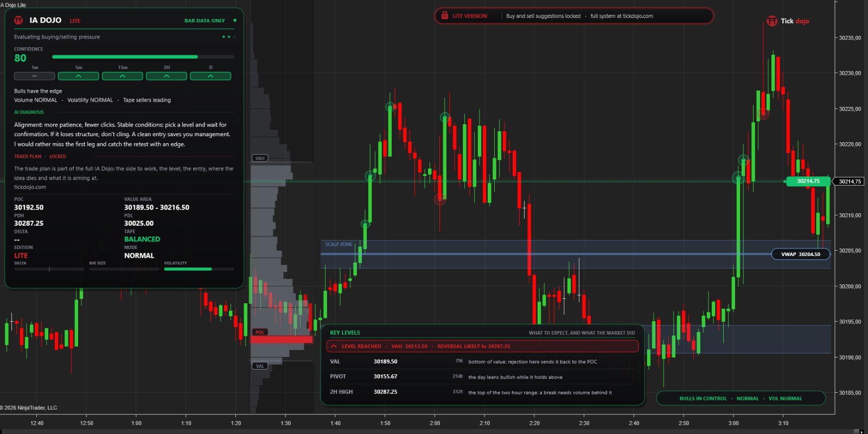This screenshot has height=434, width=868.
Task: Click the SCALP ZONE label on the chart
Action: click(339, 245)
